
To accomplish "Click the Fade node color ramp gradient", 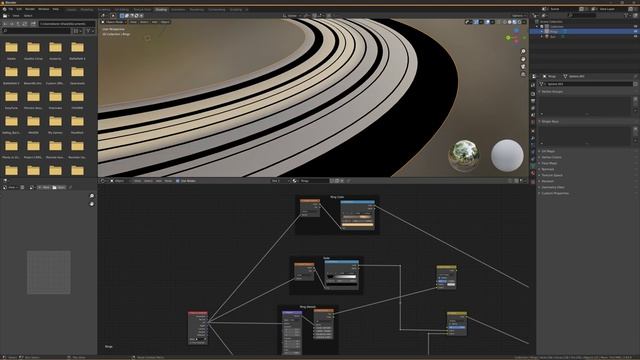I will point(342,277).
